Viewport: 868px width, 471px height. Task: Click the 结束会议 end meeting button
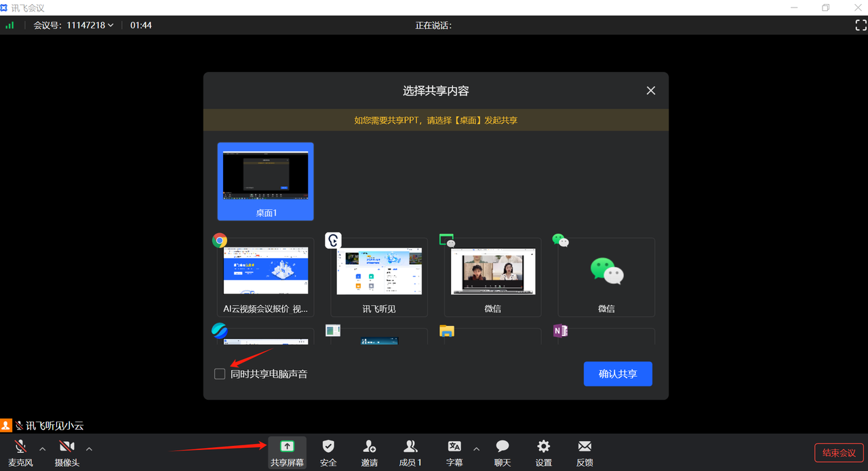[839, 453]
